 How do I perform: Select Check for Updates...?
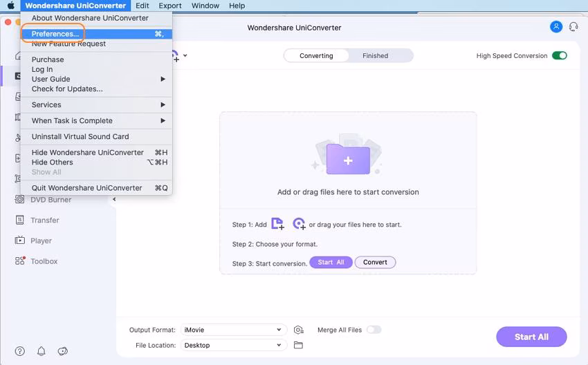coord(96,88)
